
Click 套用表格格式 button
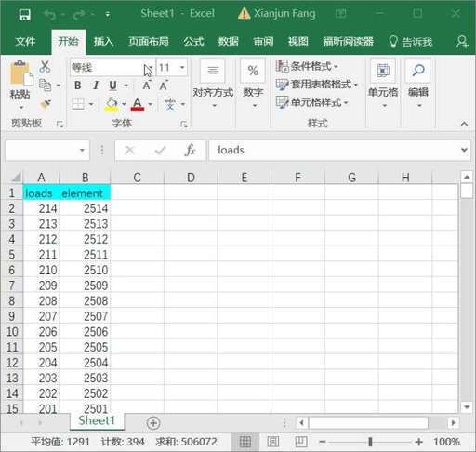pyautogui.click(x=317, y=84)
